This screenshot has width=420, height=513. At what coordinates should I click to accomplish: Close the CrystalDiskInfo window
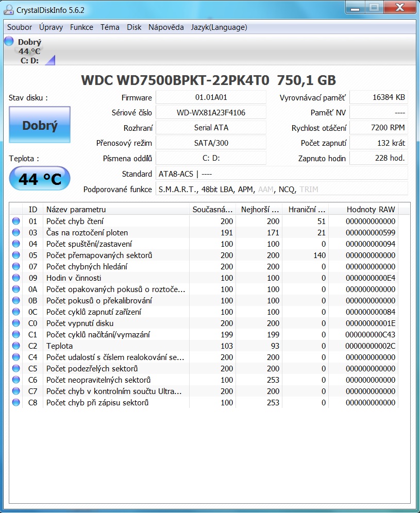click(x=400, y=8)
